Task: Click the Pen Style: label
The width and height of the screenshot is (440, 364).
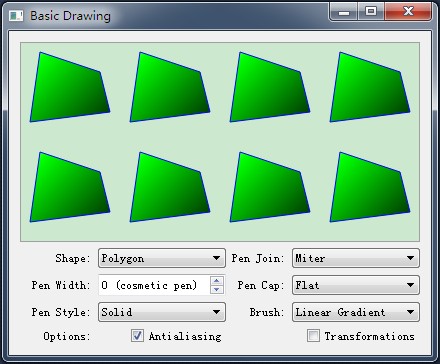Action: pos(61,312)
